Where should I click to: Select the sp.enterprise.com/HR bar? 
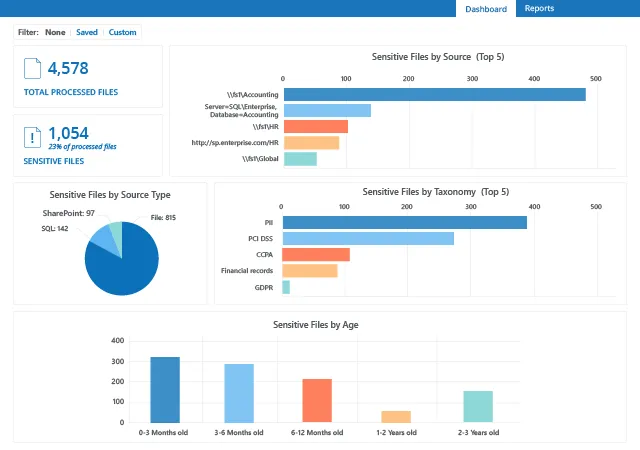click(311, 143)
